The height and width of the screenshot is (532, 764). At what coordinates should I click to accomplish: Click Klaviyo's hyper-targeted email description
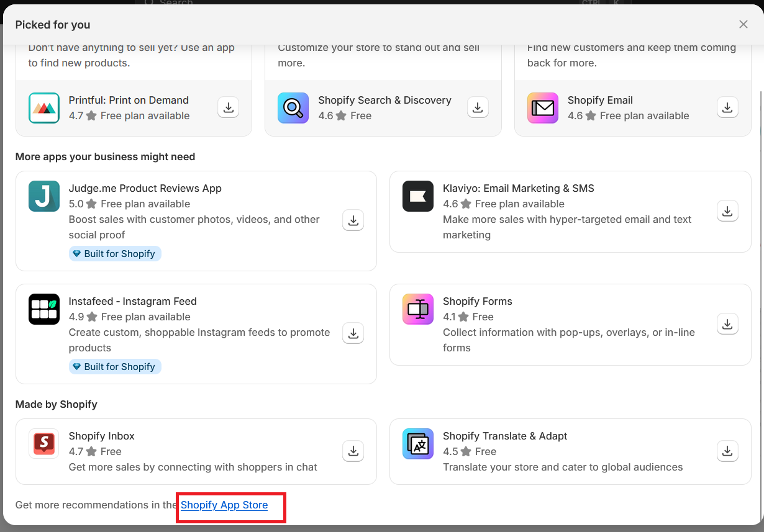pyautogui.click(x=567, y=227)
